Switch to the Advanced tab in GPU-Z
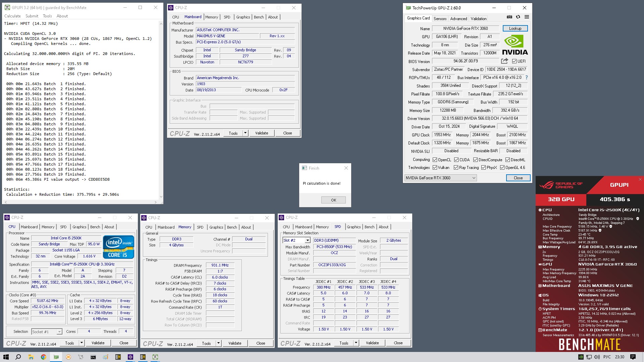The width and height of the screenshot is (644, 362). click(x=459, y=19)
